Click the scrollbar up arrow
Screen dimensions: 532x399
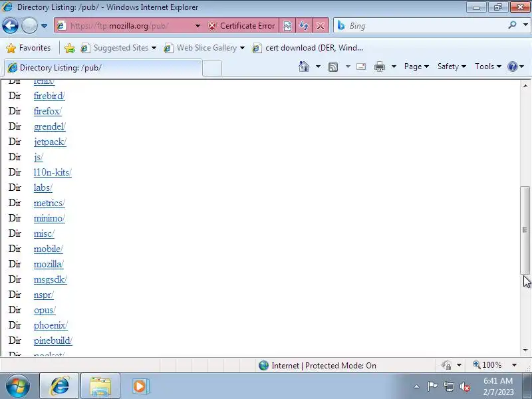(525, 86)
